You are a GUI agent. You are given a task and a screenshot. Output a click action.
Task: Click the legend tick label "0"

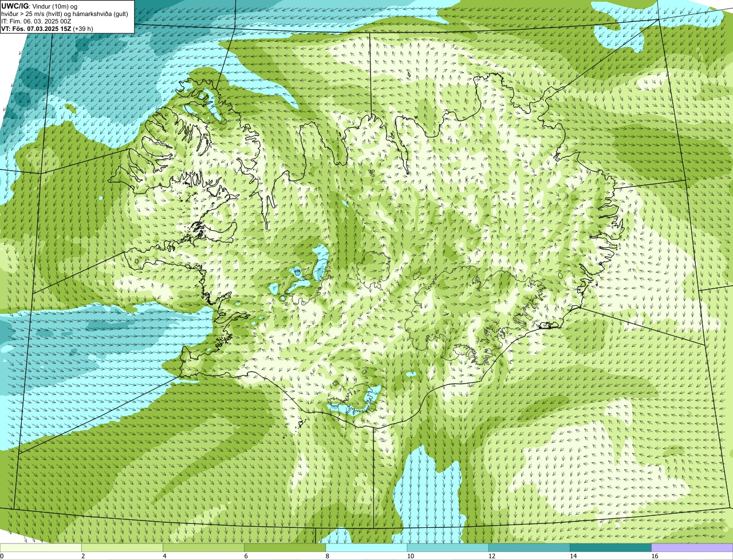[x=2, y=556]
